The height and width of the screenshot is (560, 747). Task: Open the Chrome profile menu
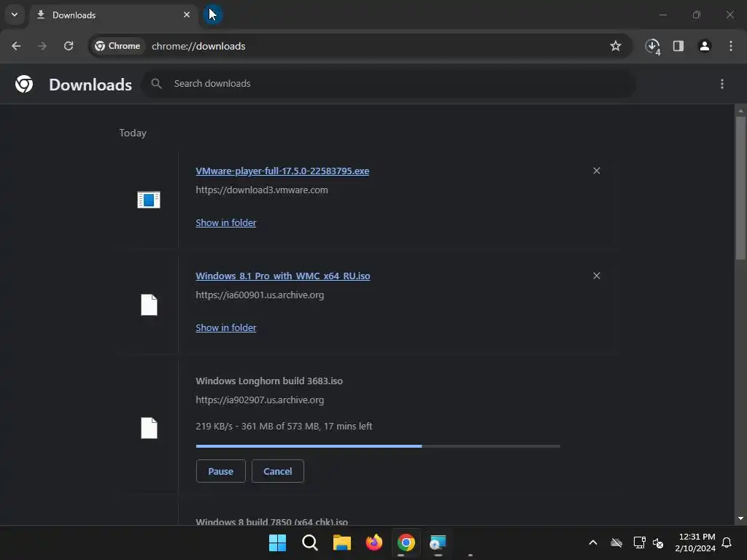(705, 46)
